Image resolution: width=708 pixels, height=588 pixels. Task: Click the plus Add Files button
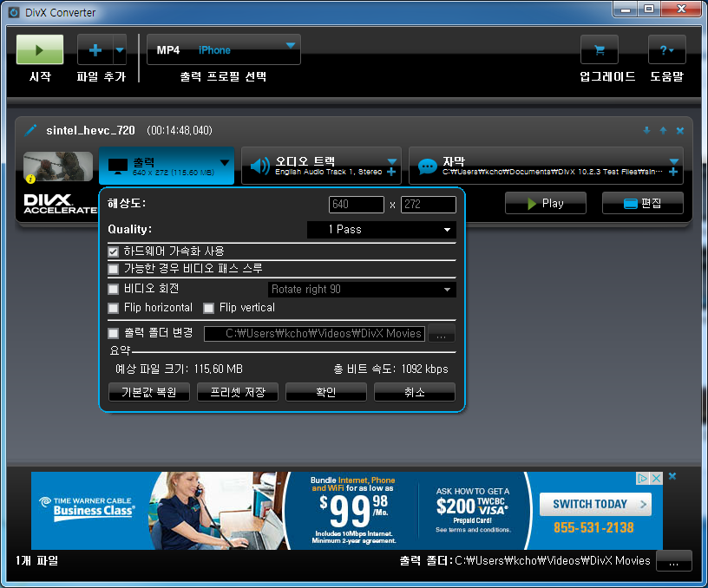tap(95, 49)
